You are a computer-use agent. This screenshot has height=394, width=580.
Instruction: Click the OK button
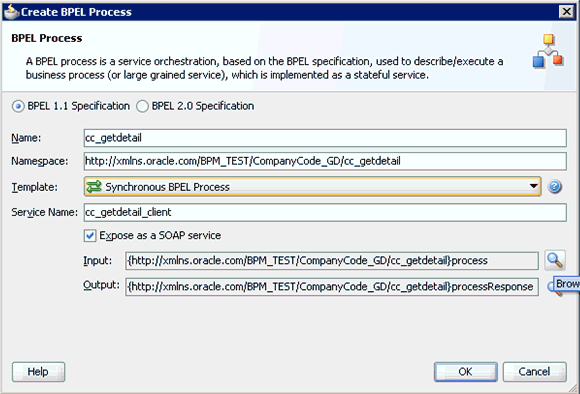pyautogui.click(x=465, y=371)
